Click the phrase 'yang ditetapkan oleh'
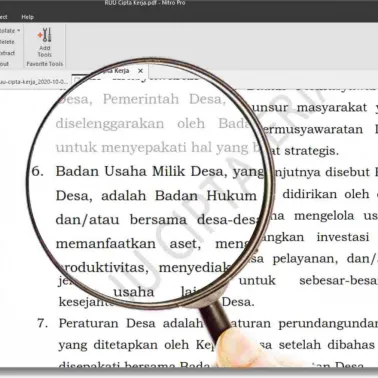378x378 pixels. (124, 345)
